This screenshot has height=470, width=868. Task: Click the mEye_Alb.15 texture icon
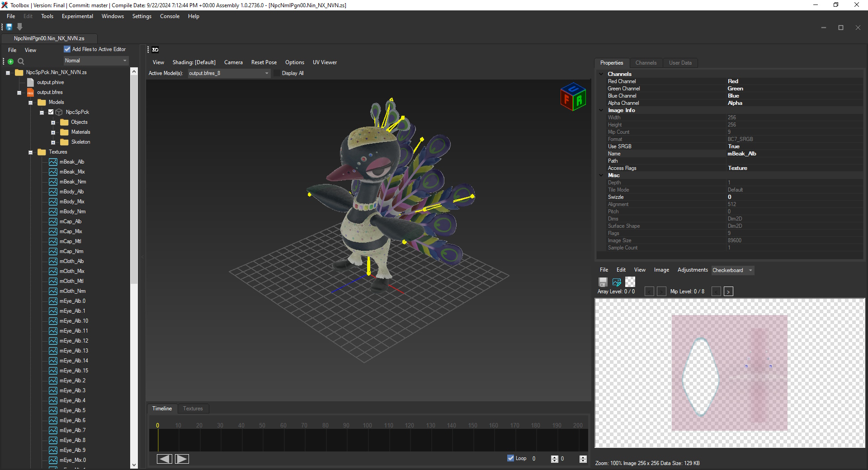click(x=53, y=371)
